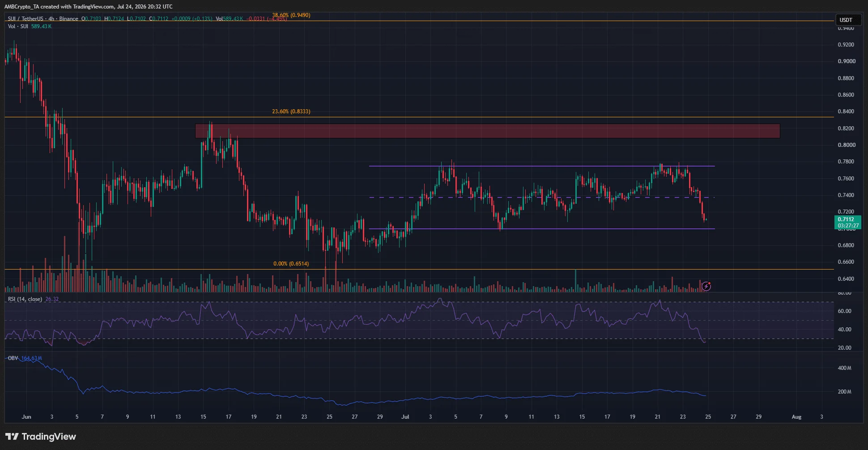Click the low price L0.7102 in header
Viewport: 868px width, 450px height.
[137, 19]
